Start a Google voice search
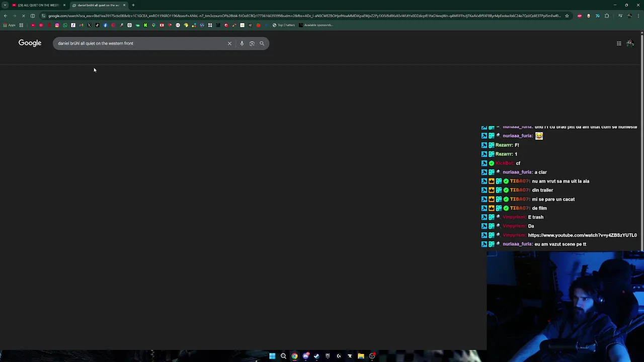This screenshot has height=362, width=644. [x=242, y=43]
